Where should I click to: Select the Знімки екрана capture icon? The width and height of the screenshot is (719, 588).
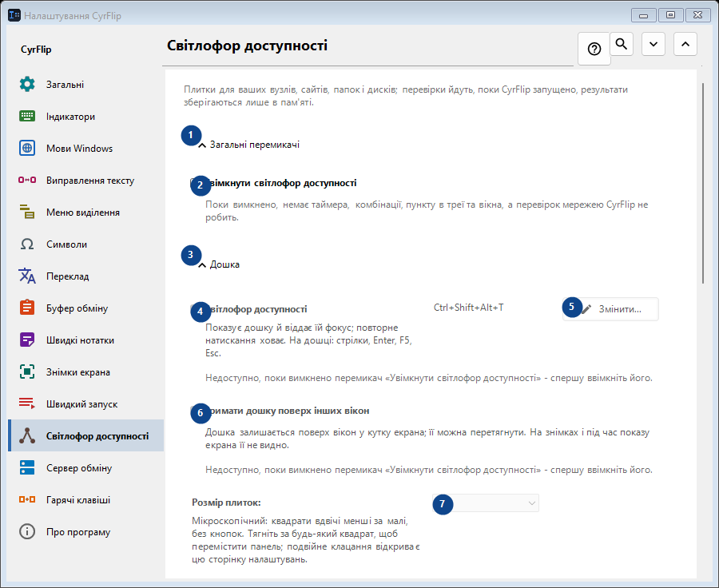pyautogui.click(x=27, y=372)
